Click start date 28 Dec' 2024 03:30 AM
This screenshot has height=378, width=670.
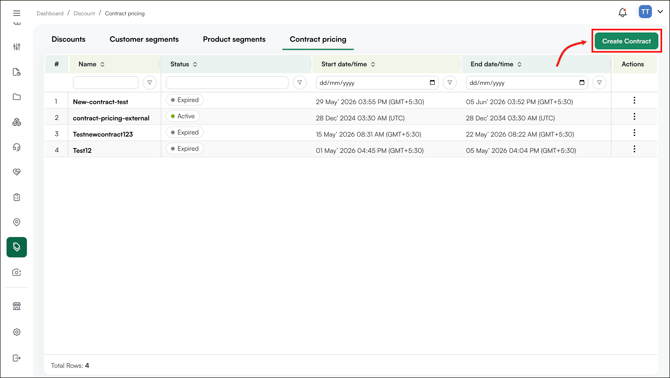[x=360, y=118]
